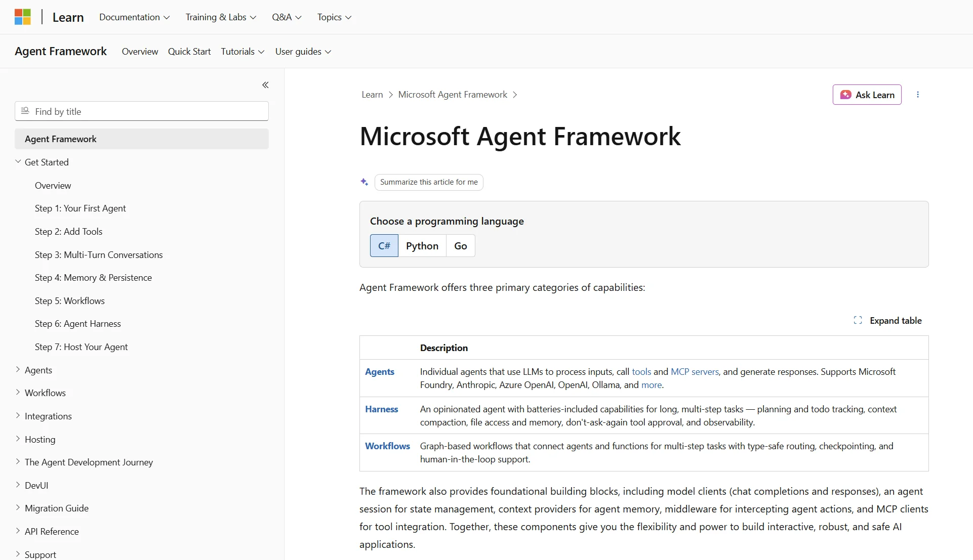Click Summarize this article for me

429,182
